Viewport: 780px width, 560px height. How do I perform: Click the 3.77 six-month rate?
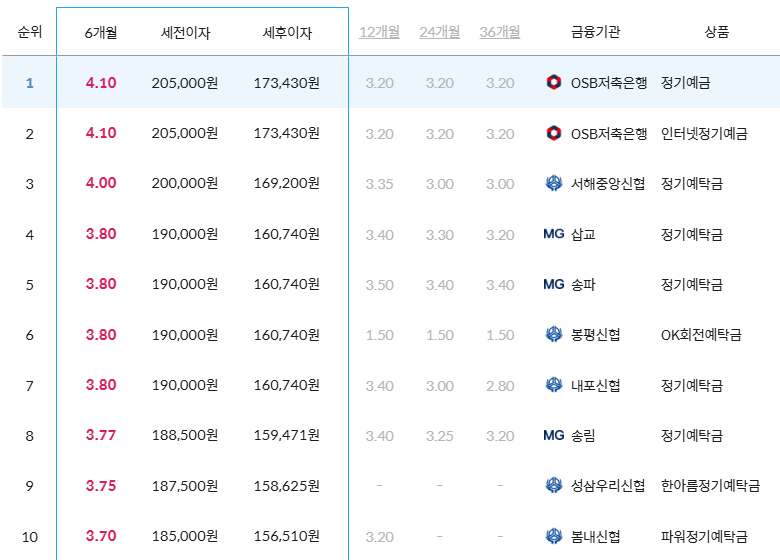point(101,435)
